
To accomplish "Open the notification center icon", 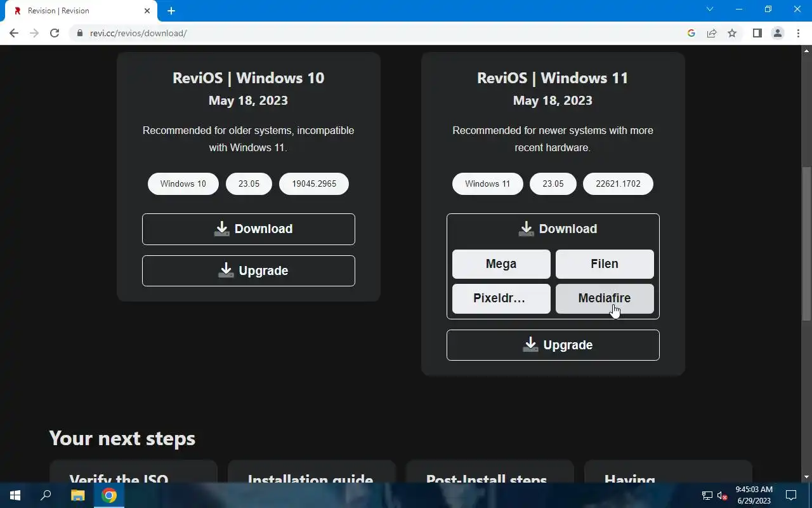I will (791, 495).
